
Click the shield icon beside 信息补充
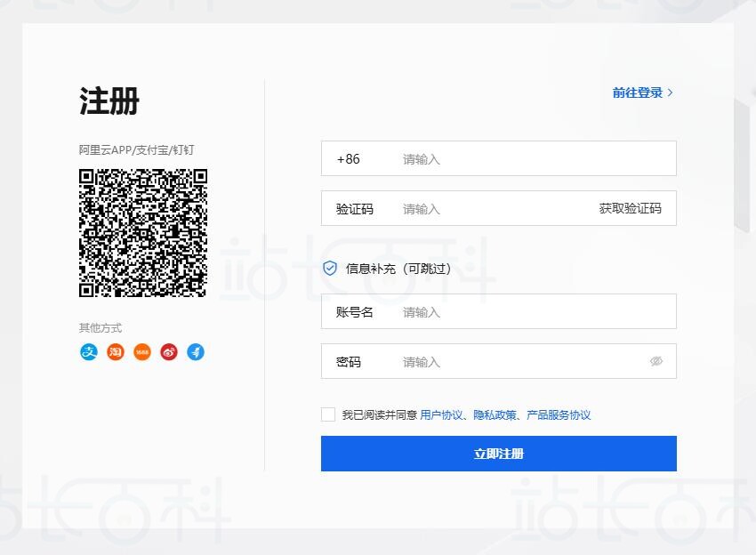[x=330, y=268]
